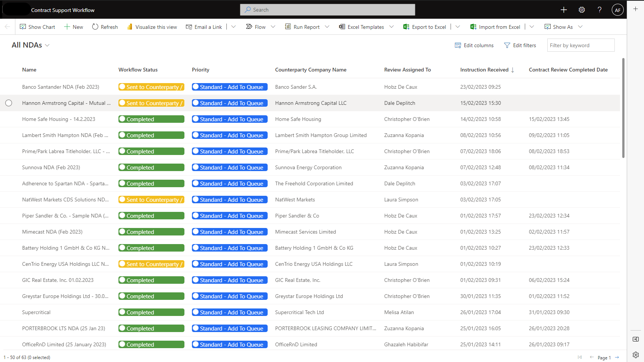Image resolution: width=644 pixels, height=362 pixels.
Task: Click the AF user account avatar
Action: pos(617,10)
